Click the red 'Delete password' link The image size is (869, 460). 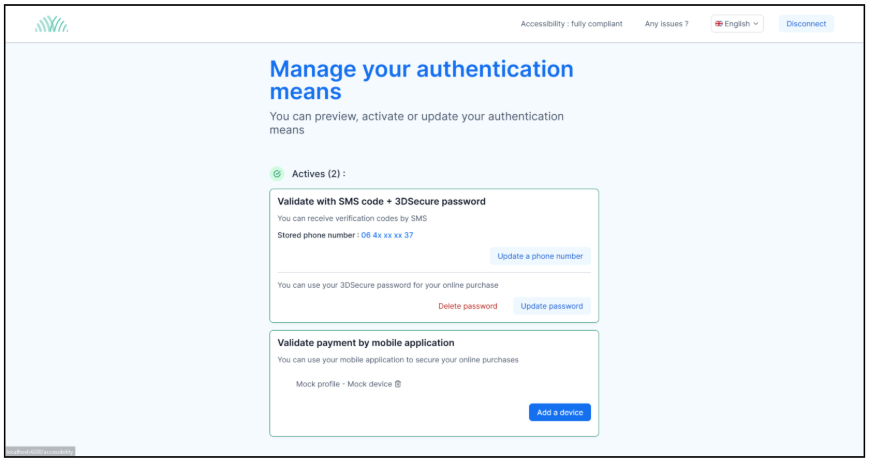click(x=468, y=306)
